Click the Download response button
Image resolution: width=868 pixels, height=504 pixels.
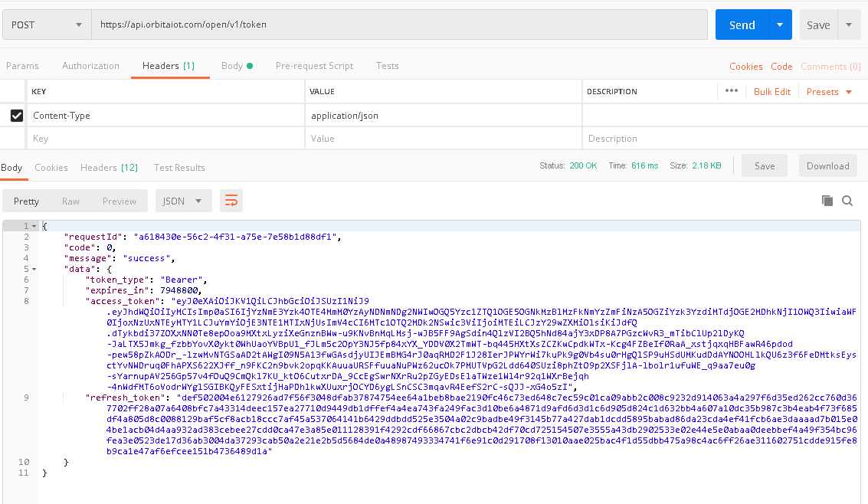click(827, 165)
